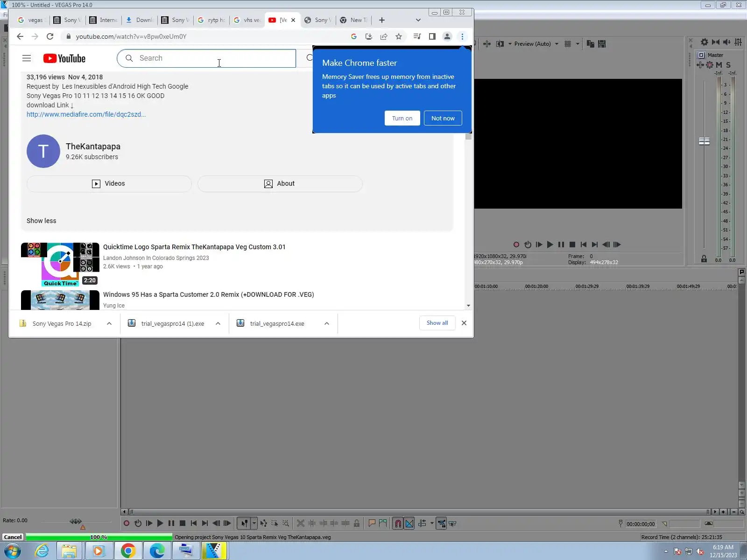Expand options for trial_vegaspro14 (1).exe download
Screen dimensions: 747x560
click(218, 323)
